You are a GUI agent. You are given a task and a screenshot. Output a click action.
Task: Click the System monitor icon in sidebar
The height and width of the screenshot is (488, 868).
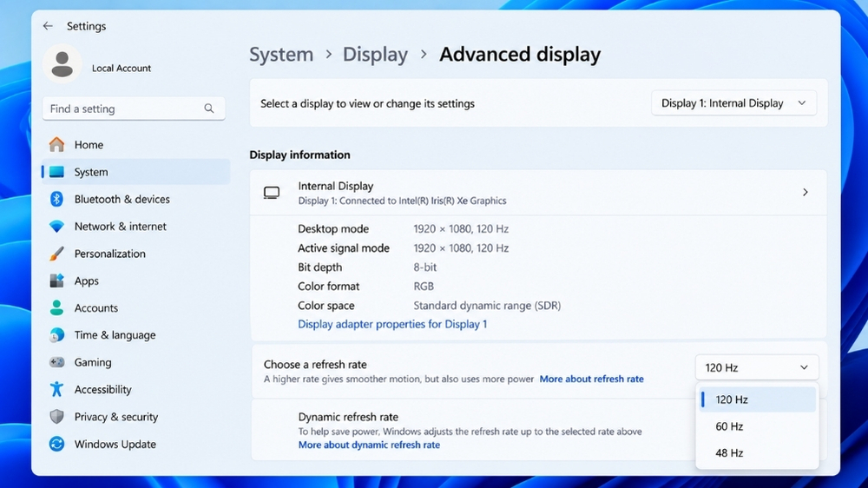pos(56,172)
